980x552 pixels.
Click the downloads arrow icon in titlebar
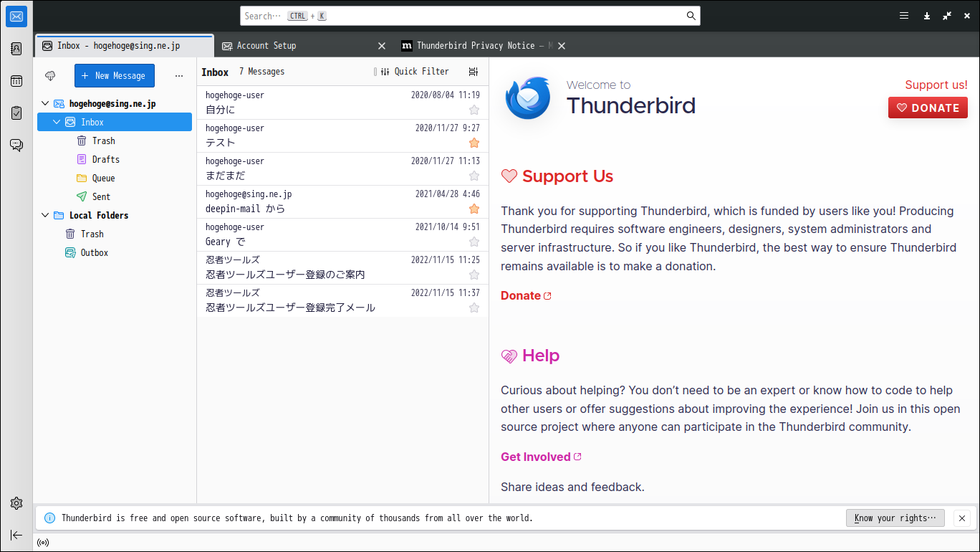point(927,16)
